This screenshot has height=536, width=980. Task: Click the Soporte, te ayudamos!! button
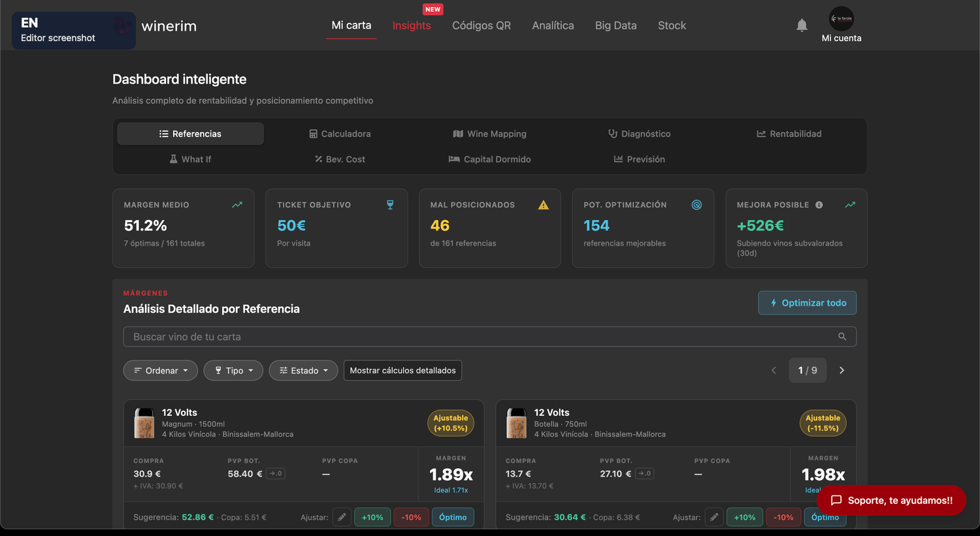click(x=891, y=500)
